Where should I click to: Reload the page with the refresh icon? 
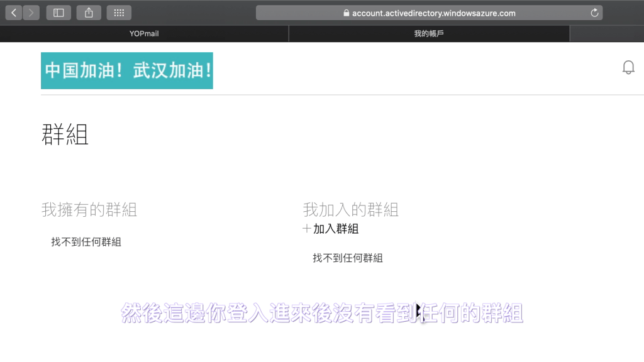tap(594, 13)
